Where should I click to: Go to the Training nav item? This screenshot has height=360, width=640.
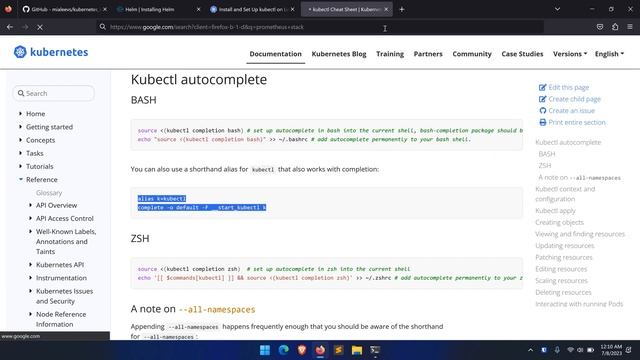[390, 54]
